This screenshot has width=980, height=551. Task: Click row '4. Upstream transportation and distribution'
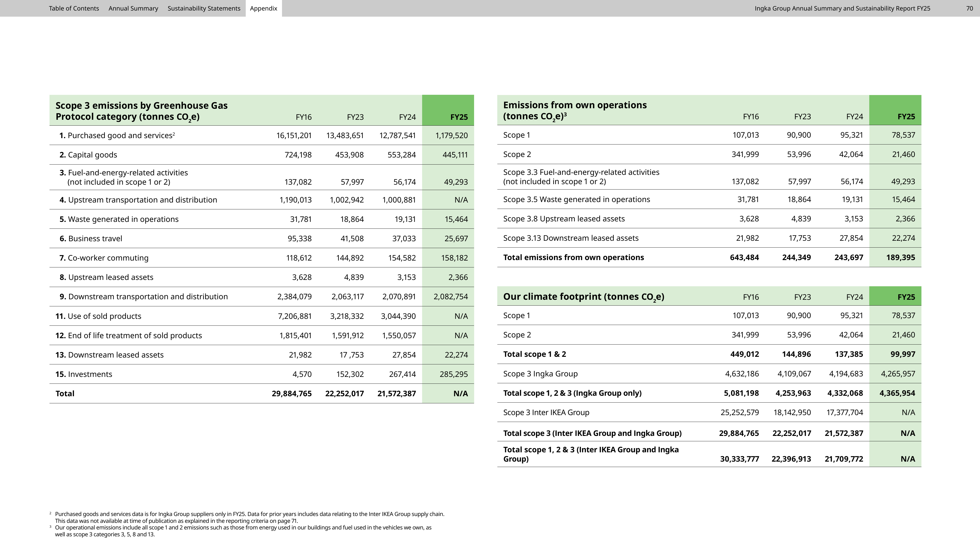(x=262, y=200)
